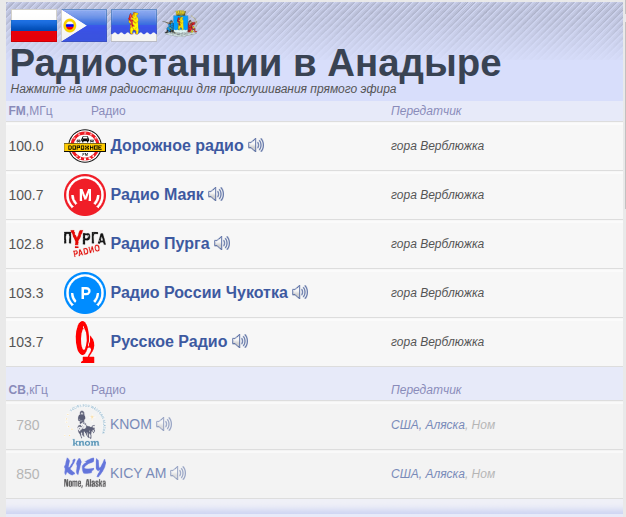Click the Радио России blue logo
626x517 pixels.
coord(85,293)
